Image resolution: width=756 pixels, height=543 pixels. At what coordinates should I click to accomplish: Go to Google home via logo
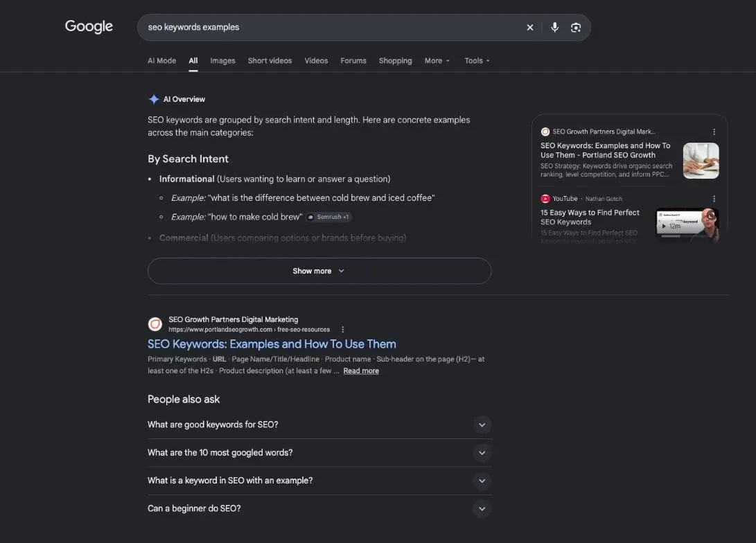[x=89, y=26]
